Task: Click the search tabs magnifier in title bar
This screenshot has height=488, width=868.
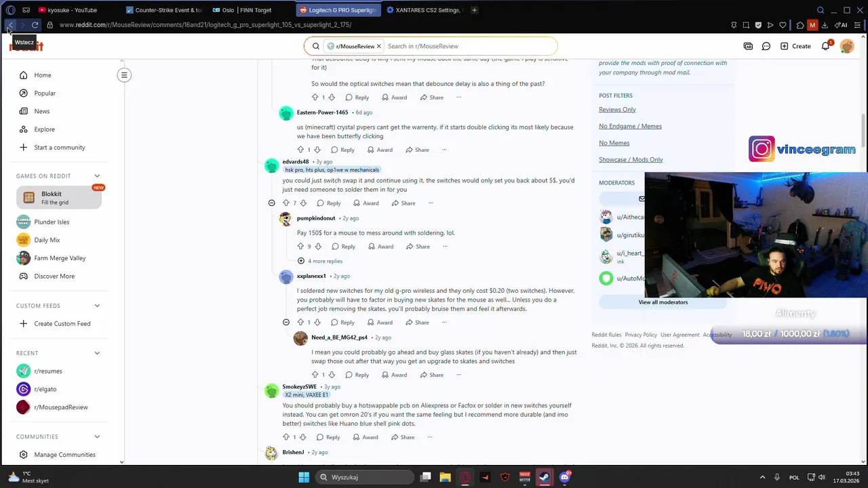Action: pos(821,10)
